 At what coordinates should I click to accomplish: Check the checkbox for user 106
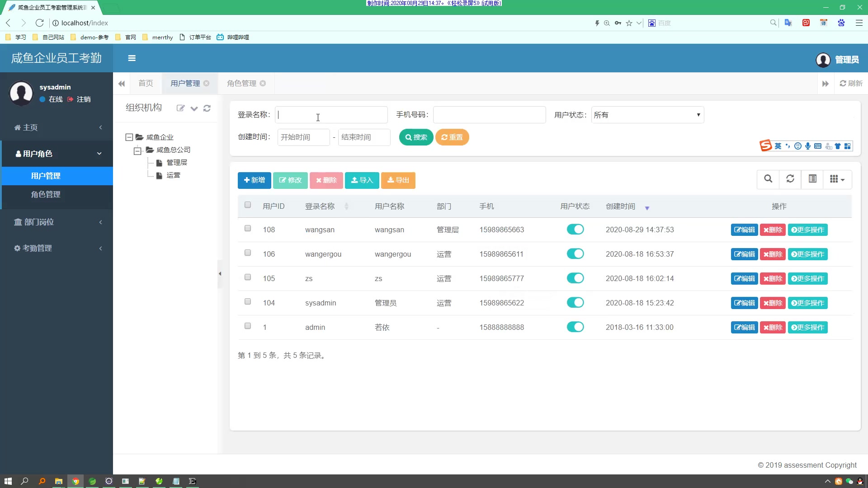point(248,253)
